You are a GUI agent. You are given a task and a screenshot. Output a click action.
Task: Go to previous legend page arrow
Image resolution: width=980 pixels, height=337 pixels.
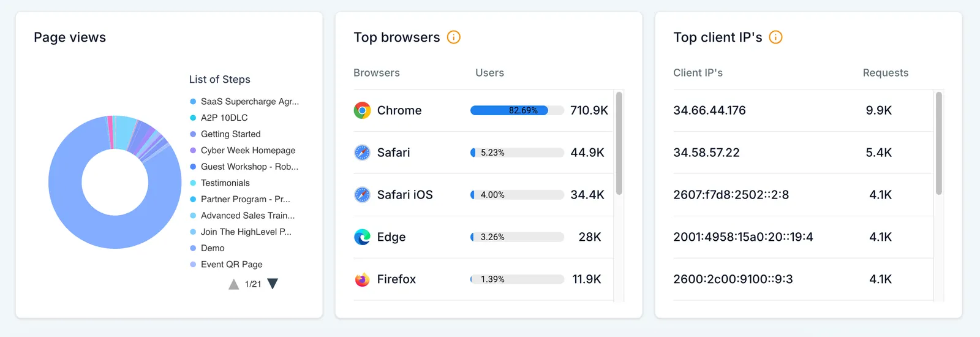pos(233,284)
